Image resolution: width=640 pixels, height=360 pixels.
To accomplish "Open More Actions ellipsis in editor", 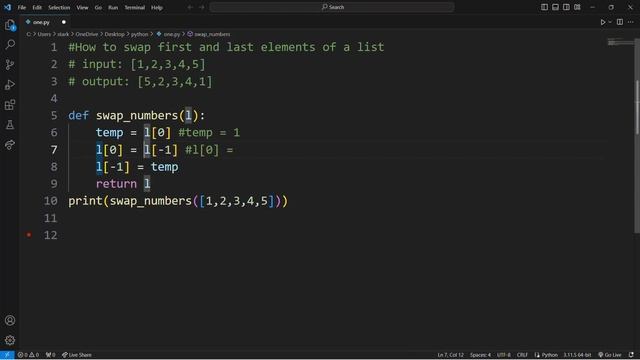I will click(x=631, y=22).
